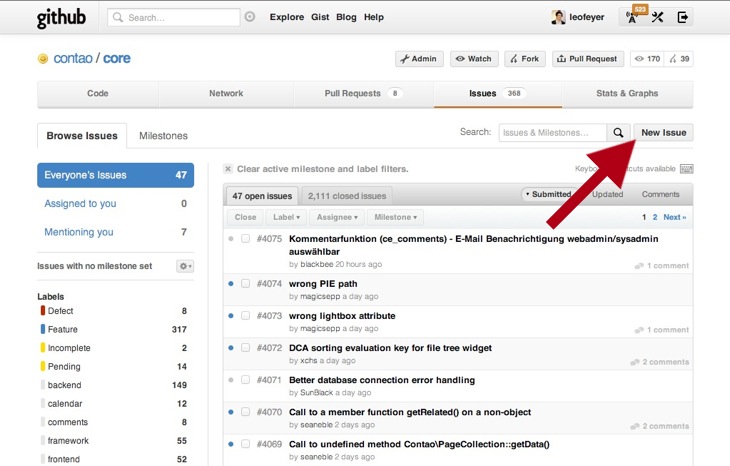The width and height of the screenshot is (730, 466).
Task: Open notifications icon with 523 badge
Action: [x=633, y=17]
